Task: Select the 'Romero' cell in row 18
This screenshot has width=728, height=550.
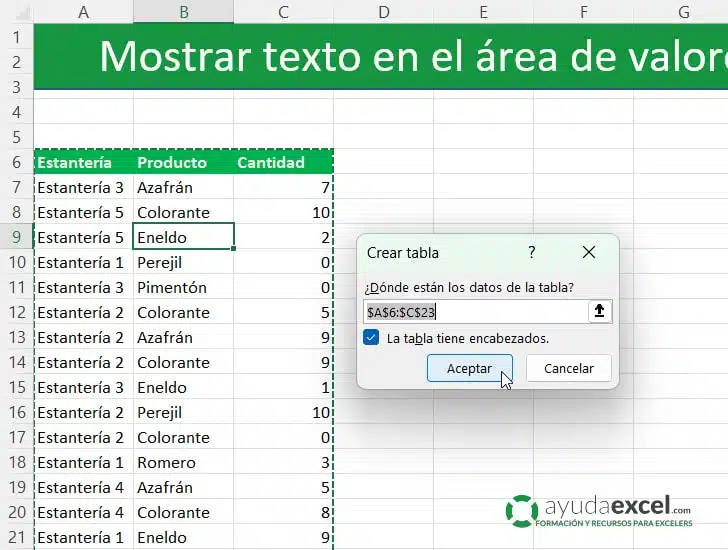Action: point(183,462)
